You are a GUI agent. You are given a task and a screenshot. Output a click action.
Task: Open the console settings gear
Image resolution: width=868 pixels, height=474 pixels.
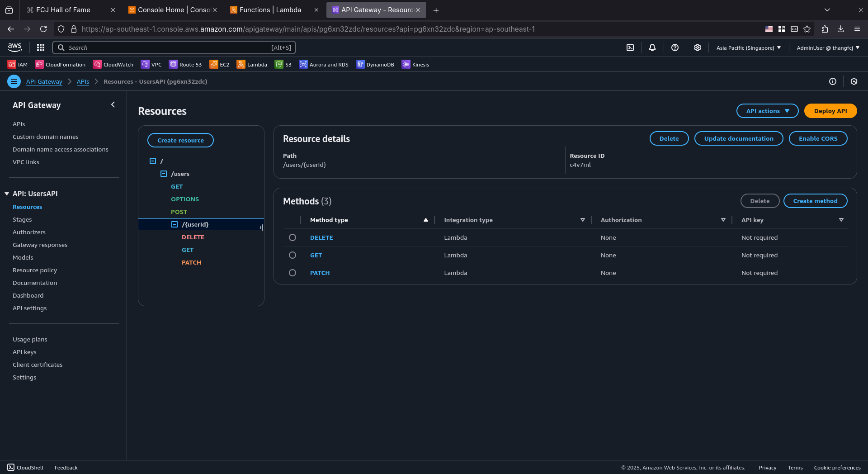click(x=698, y=47)
